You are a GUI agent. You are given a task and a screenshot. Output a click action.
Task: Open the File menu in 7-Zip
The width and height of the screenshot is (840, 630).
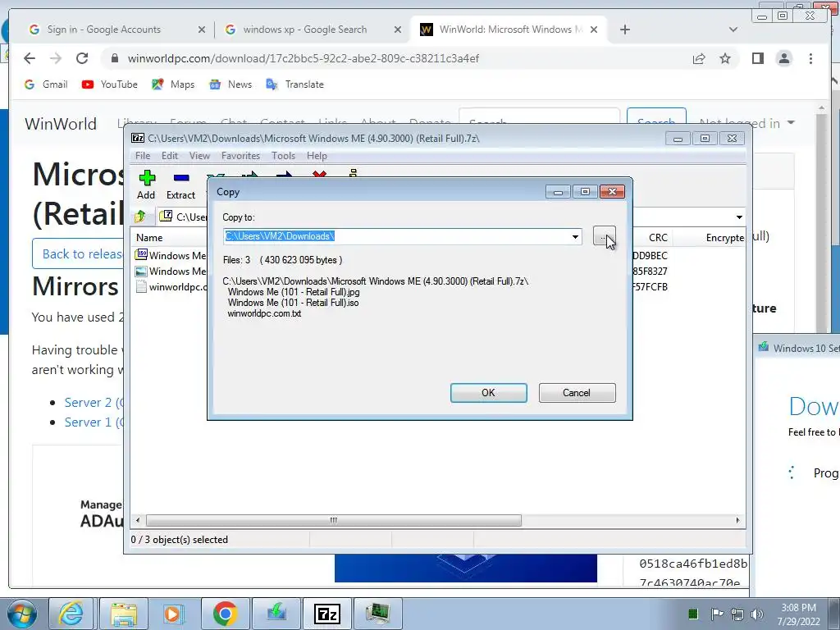click(143, 156)
